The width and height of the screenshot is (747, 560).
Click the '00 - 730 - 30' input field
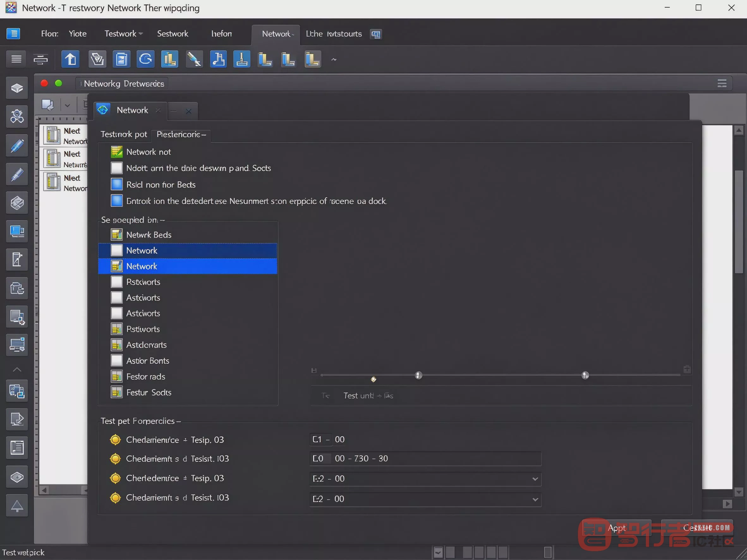tap(426, 458)
